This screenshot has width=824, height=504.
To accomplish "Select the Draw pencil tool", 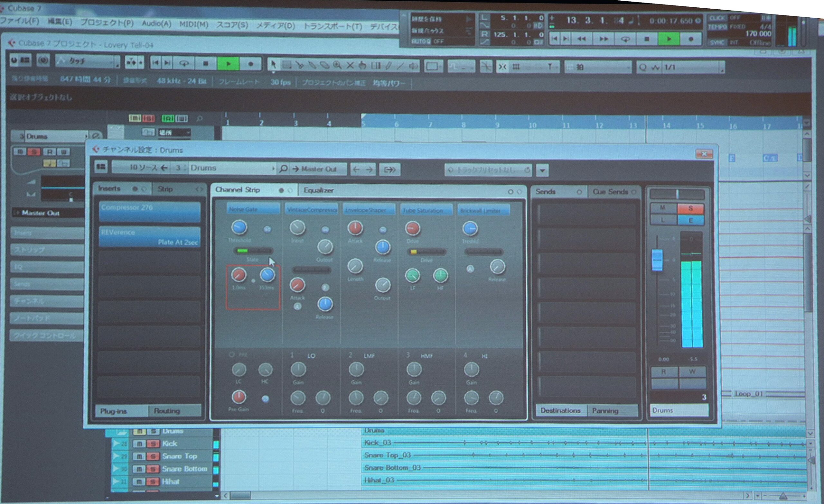I will (388, 66).
